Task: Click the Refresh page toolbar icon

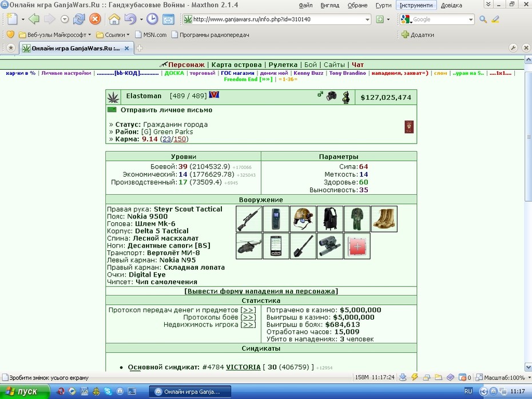Action: [x=79, y=19]
